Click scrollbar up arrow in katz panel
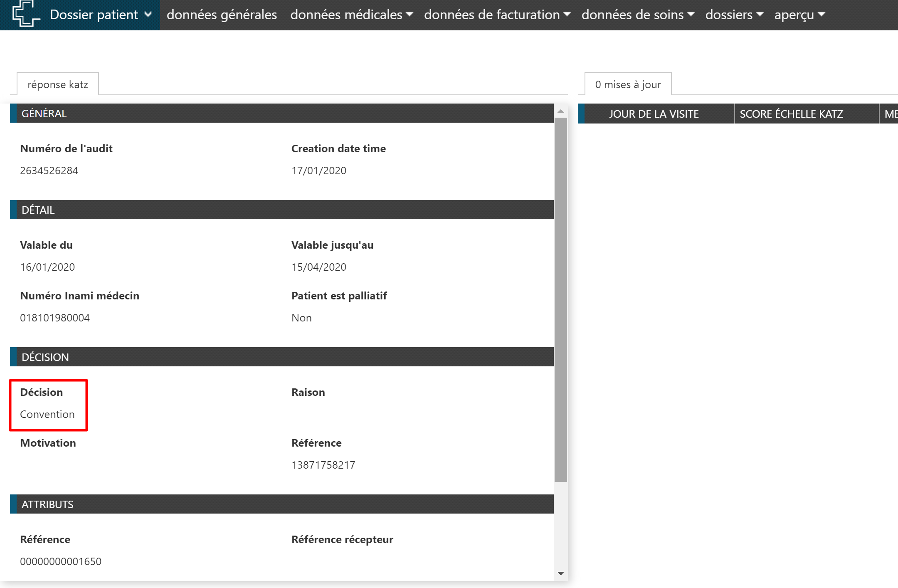The height and width of the screenshot is (588, 898). [x=561, y=111]
